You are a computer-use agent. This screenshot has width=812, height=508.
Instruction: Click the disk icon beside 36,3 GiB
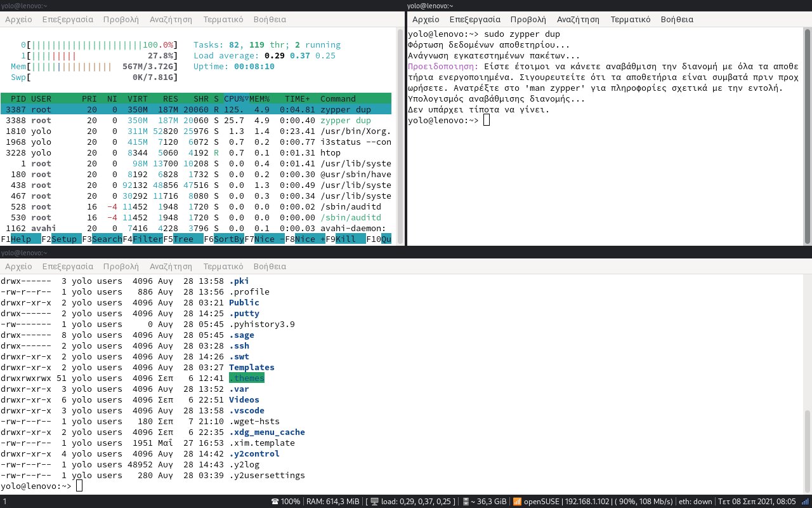465,502
